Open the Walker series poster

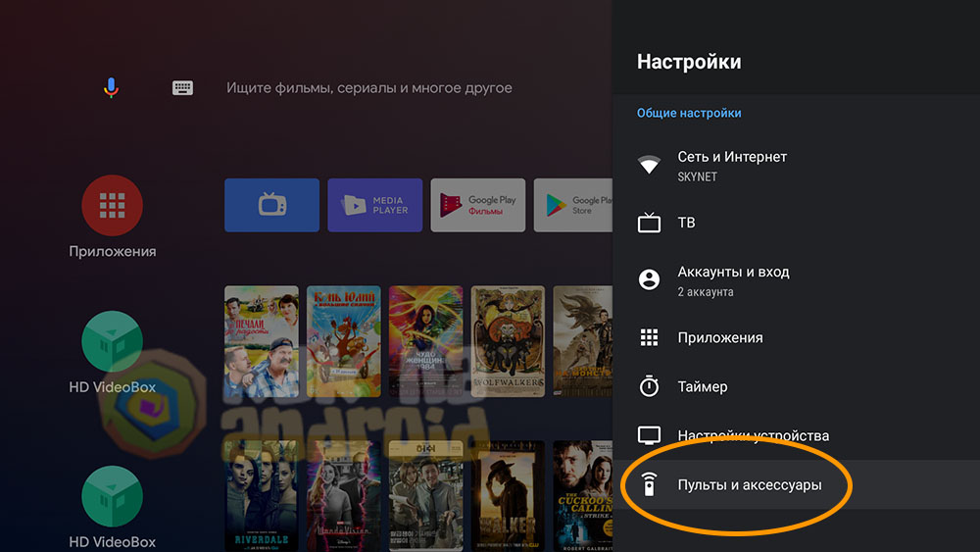pyautogui.click(x=508, y=496)
